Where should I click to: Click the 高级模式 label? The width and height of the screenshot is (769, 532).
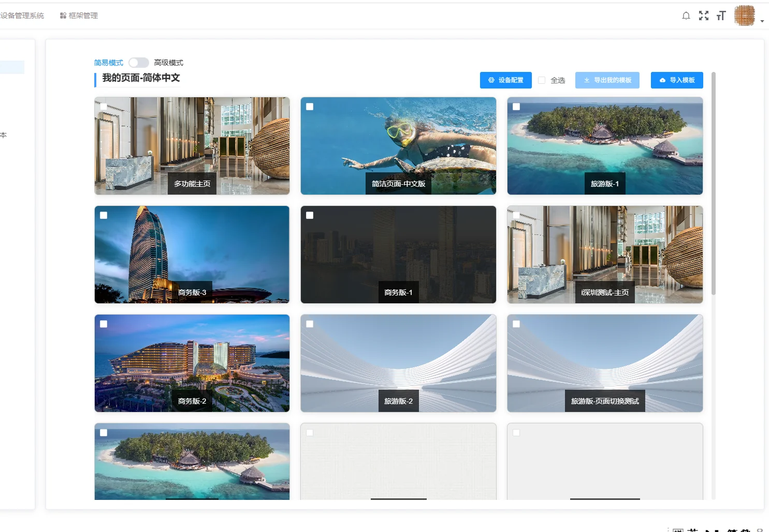[169, 63]
